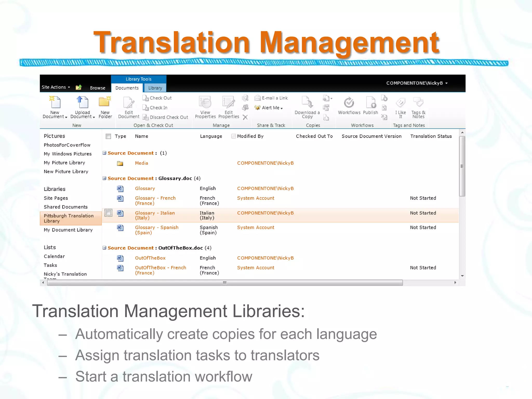Click the Media folder icon
This screenshot has width=532, height=399.
120,163
